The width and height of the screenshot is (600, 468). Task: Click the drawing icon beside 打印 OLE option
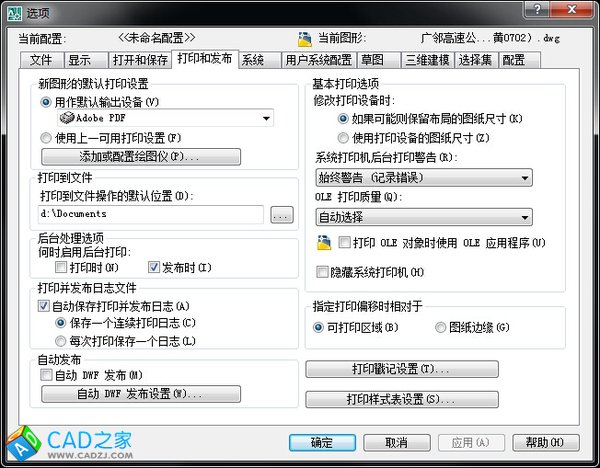(324, 242)
